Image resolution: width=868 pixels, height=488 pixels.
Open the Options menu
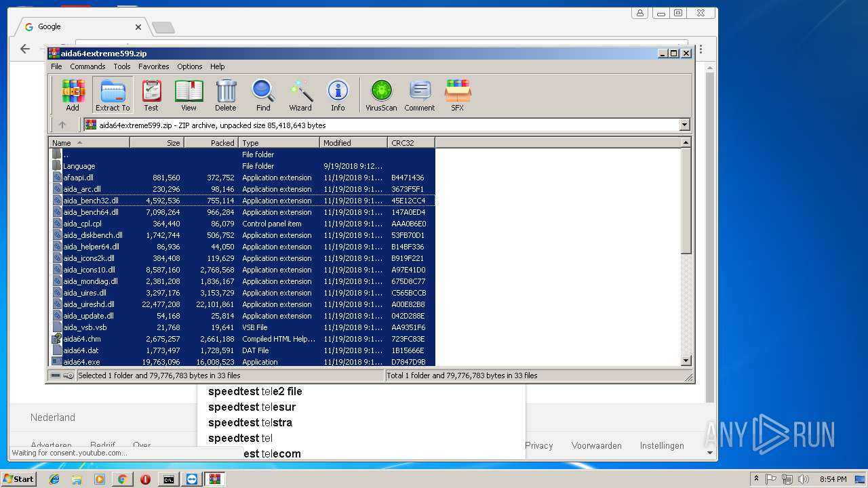190,66
